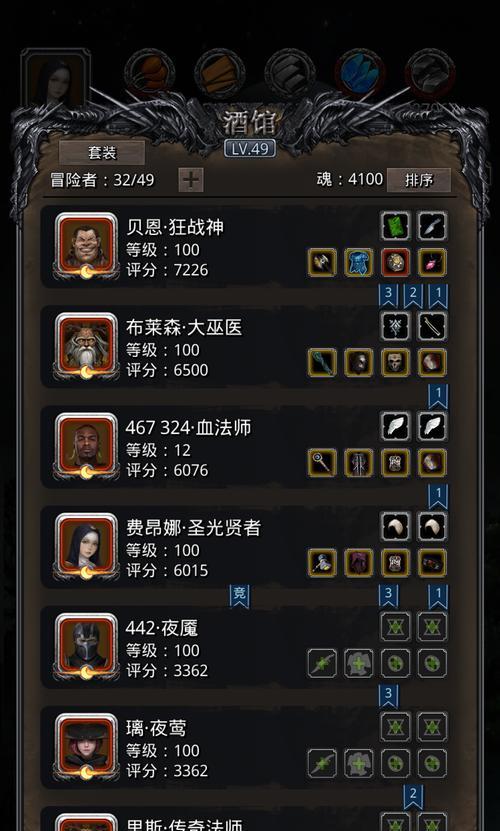Open 贝恩's blue armor equipment slot
Screen dimensions: 500x831
click(358, 262)
